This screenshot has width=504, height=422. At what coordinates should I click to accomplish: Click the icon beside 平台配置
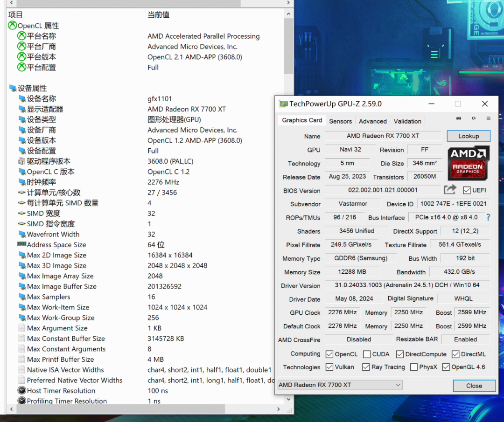(x=21, y=67)
